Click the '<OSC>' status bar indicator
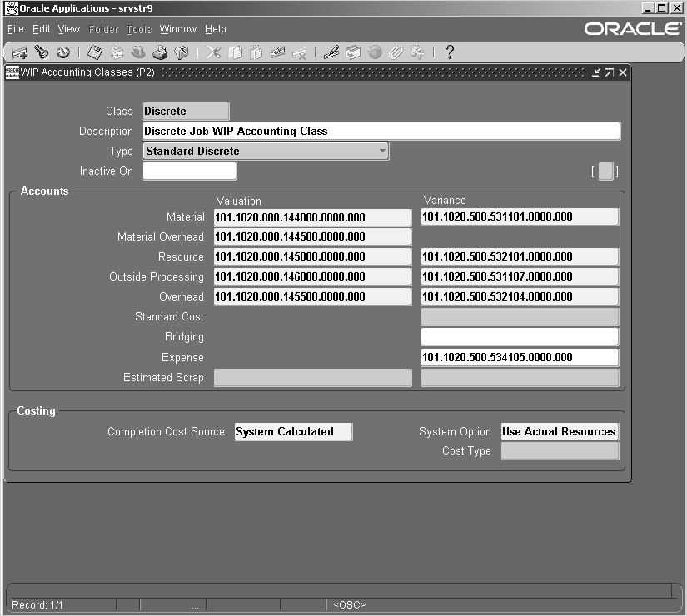 (x=350, y=605)
